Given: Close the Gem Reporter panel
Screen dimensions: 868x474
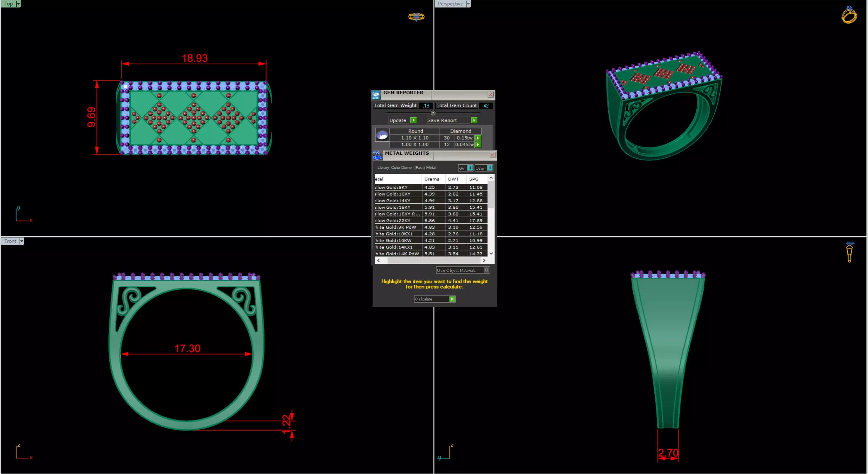Looking at the screenshot, I should click(491, 95).
